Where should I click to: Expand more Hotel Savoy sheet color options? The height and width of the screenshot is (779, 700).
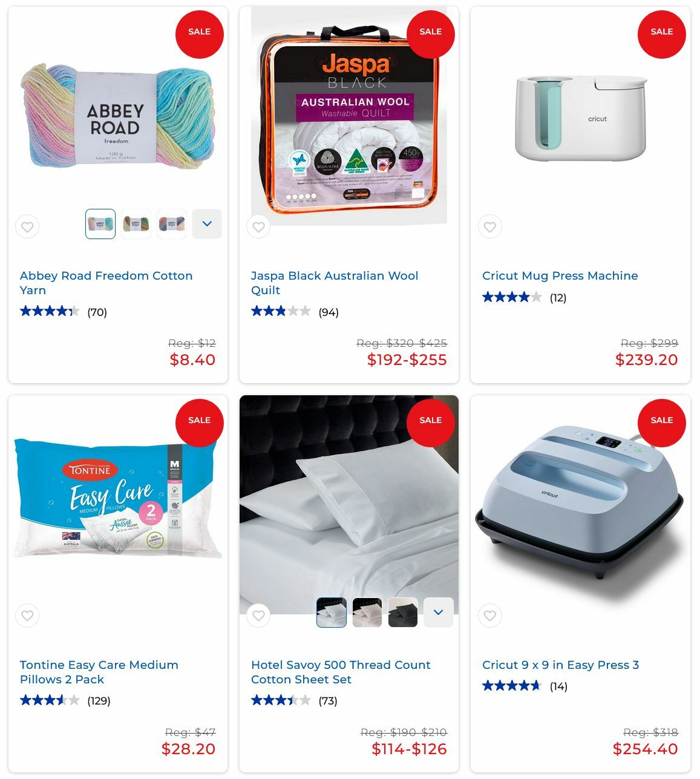coord(439,613)
